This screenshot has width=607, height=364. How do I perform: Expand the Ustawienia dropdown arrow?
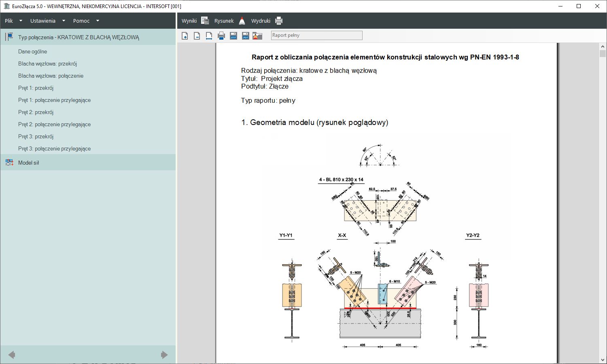(x=64, y=21)
